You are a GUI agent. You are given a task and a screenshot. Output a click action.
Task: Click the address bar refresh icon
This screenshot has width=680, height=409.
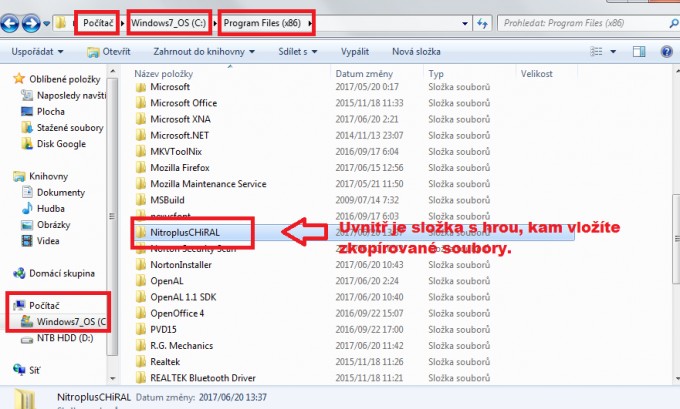pos(482,23)
